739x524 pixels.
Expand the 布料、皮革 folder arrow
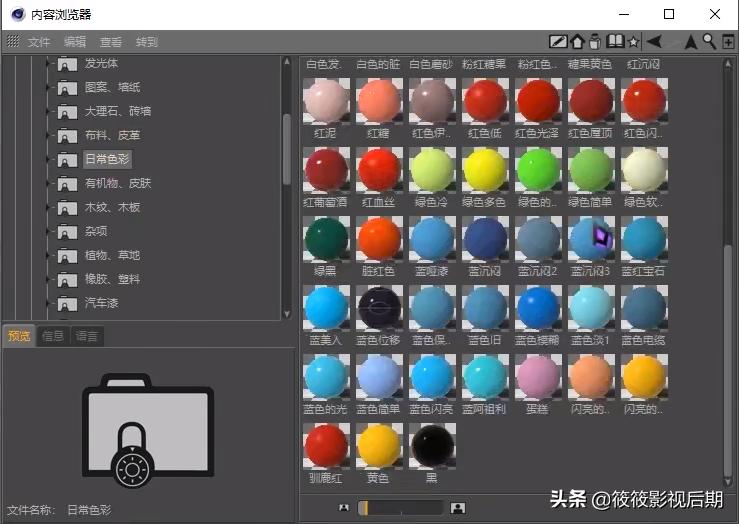point(48,135)
